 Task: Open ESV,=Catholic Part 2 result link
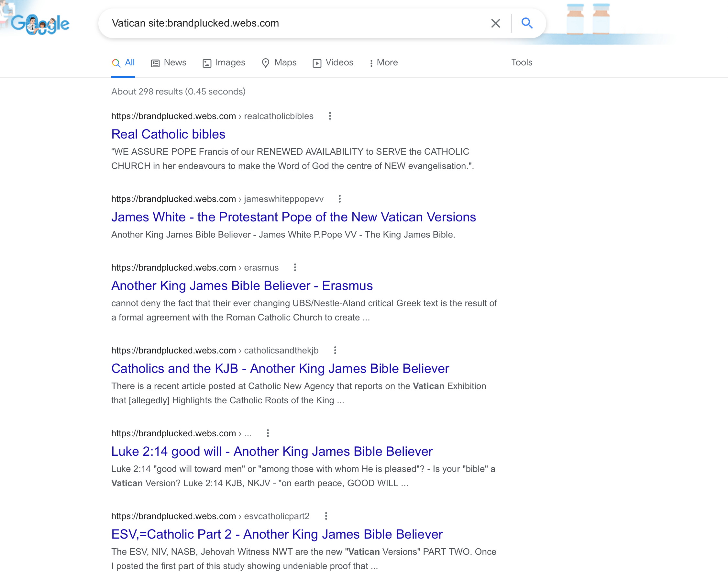277,534
